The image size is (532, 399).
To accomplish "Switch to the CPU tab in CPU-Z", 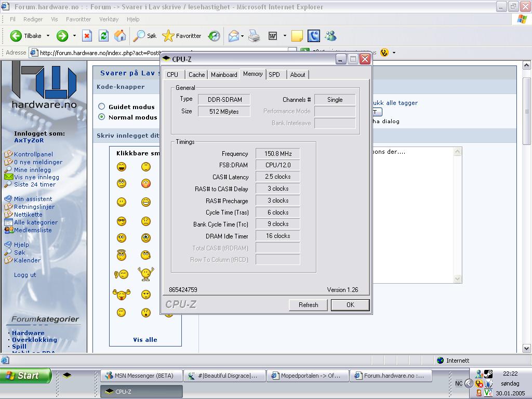I will (x=172, y=75).
